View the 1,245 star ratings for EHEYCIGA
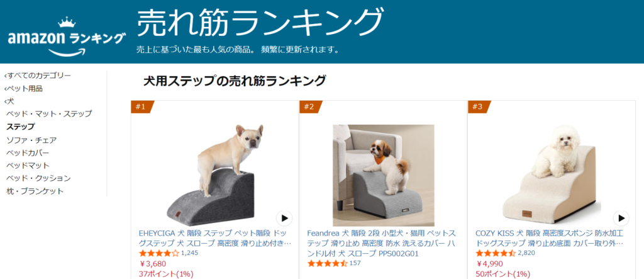Viewport: 644px width, 279px height. click(x=169, y=253)
